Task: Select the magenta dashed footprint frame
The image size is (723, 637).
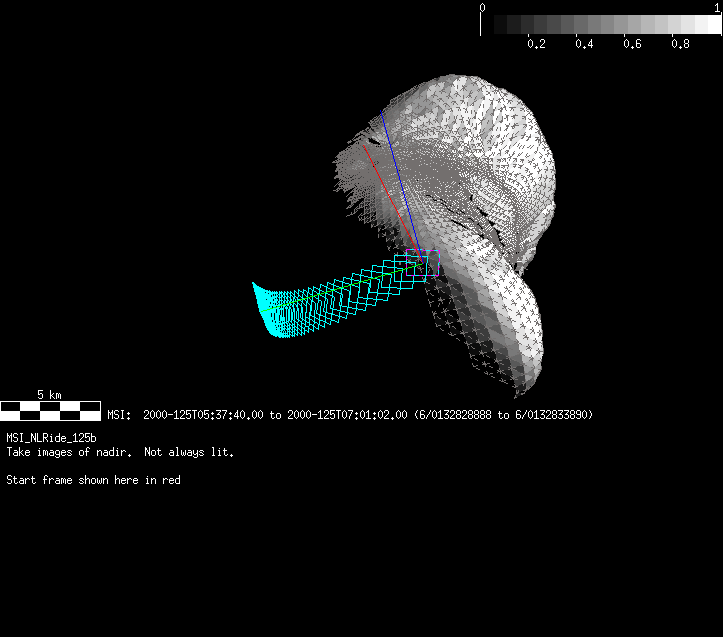Action: [428, 262]
